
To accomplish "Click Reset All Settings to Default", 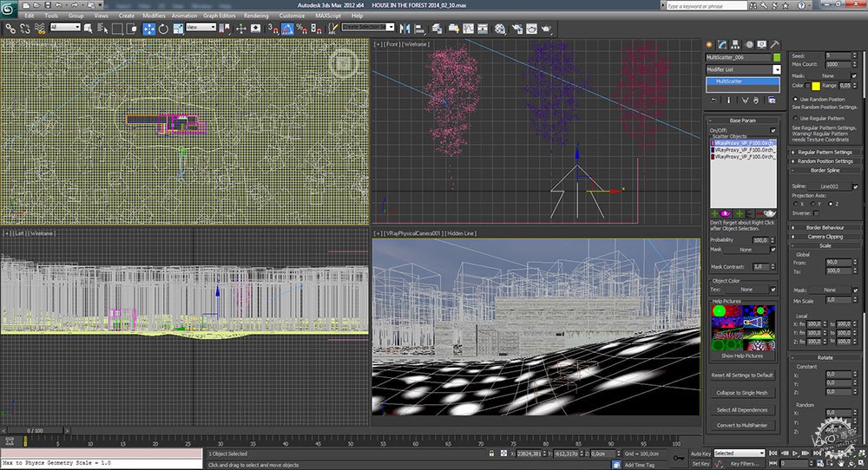I will click(x=742, y=375).
